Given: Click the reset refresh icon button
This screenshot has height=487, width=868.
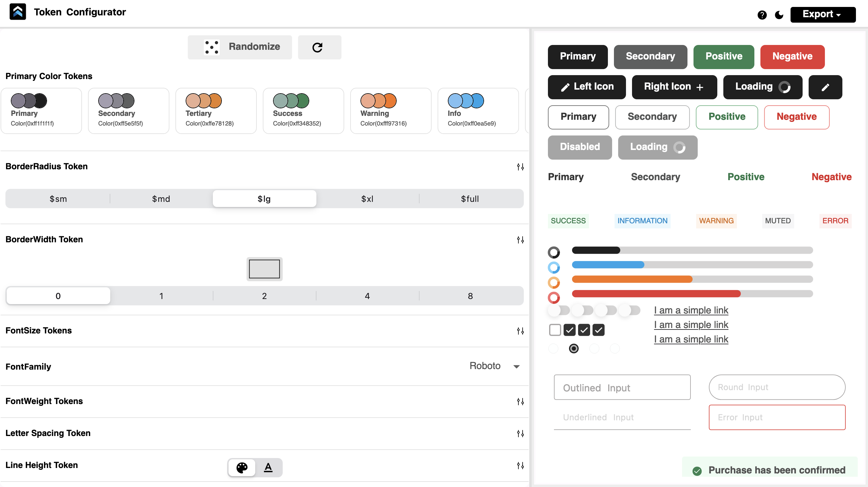Looking at the screenshot, I should tap(319, 47).
